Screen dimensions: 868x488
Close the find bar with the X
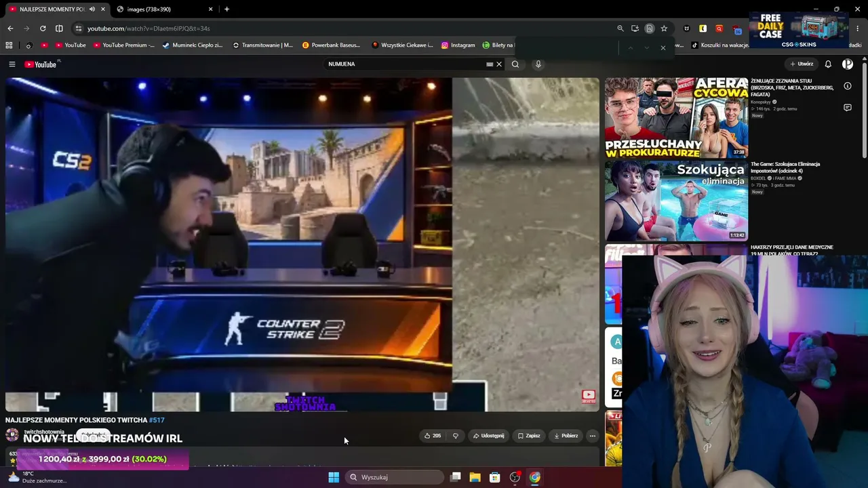[x=663, y=47]
